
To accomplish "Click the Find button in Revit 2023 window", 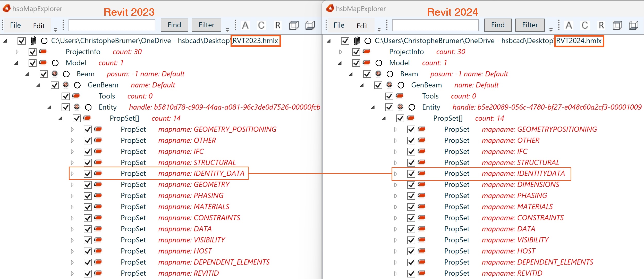I will (174, 25).
